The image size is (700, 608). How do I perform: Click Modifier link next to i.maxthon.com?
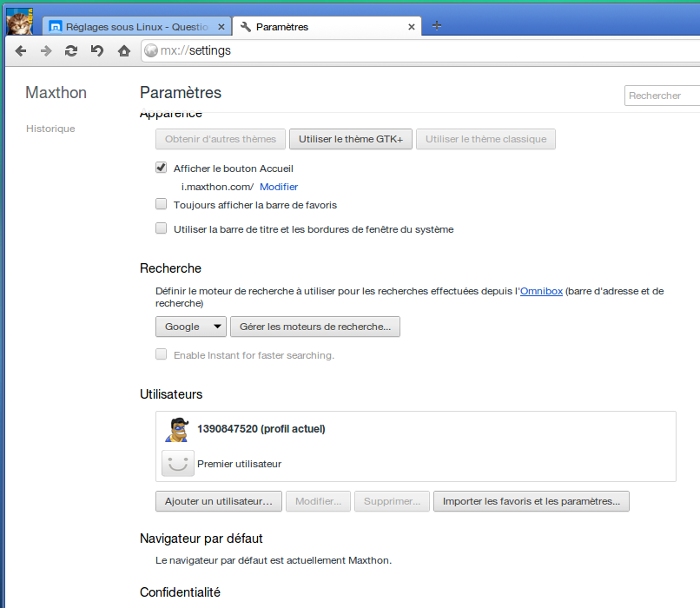[x=279, y=187]
